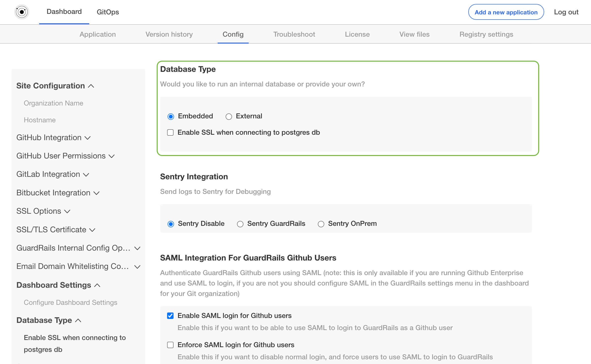Image resolution: width=591 pixels, height=364 pixels.
Task: Switch to the Registry settings tab
Action: pyautogui.click(x=486, y=34)
